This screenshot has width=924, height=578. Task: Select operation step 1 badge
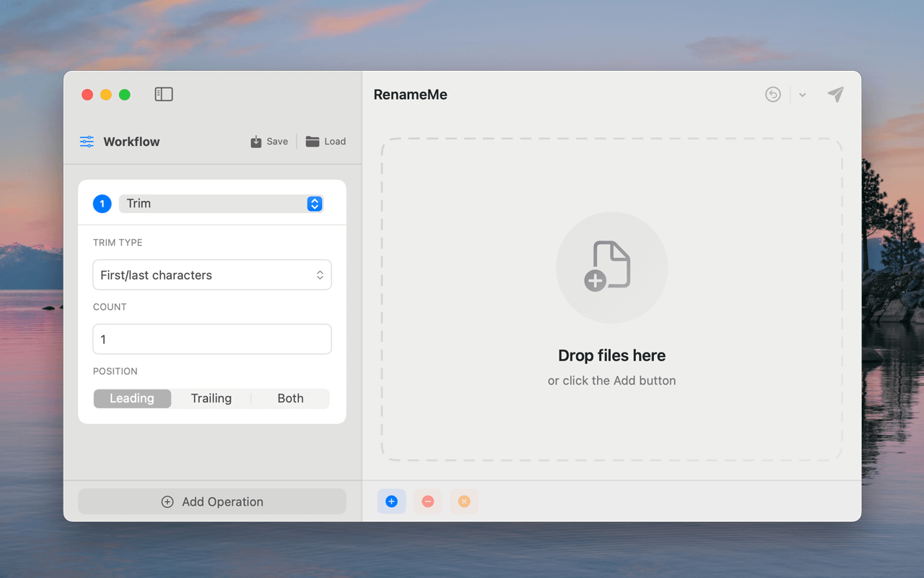[102, 203]
